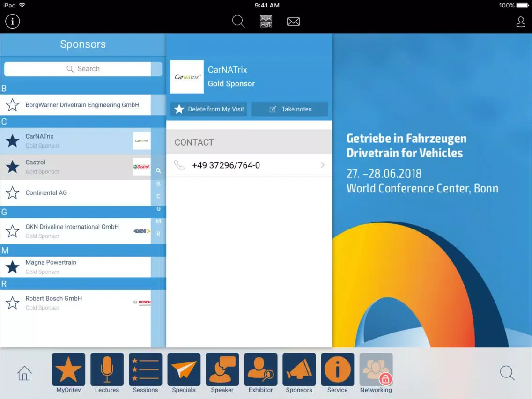This screenshot has height=399, width=532.
Task: Open the Lectures tab
Action: coord(107,373)
